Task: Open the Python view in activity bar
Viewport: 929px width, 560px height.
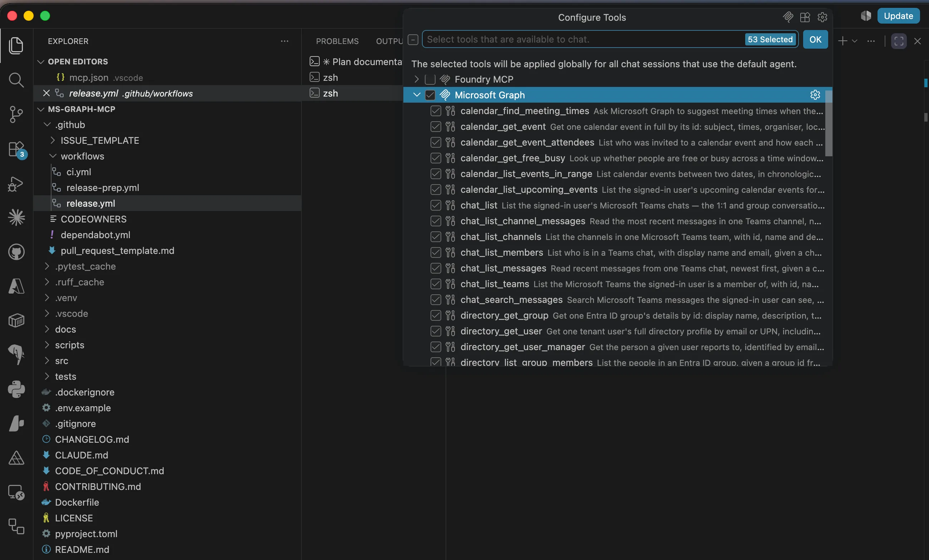Action: pyautogui.click(x=16, y=389)
